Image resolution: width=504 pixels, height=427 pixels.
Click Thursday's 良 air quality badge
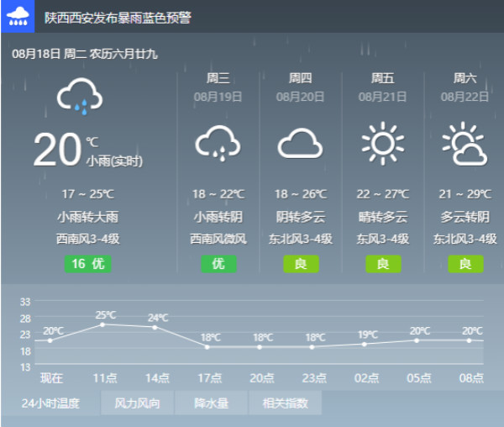tap(301, 264)
